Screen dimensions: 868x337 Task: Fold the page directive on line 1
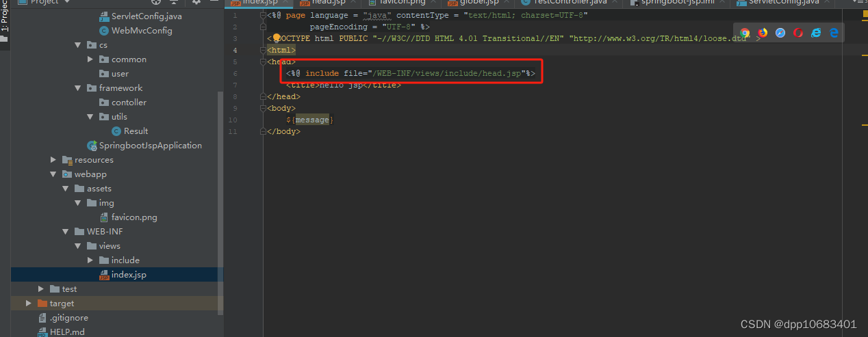pos(263,15)
